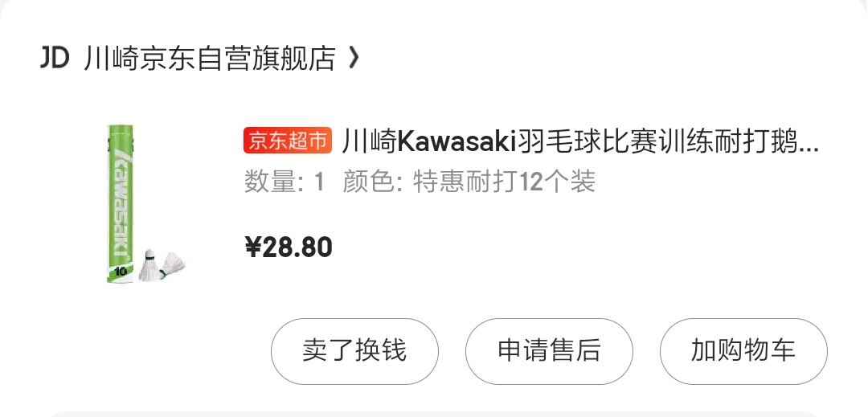This screenshot has height=417, width=868.
Task: Open the 川崎Kawasaki羽毛球 product title
Action: pyautogui.click(x=580, y=141)
